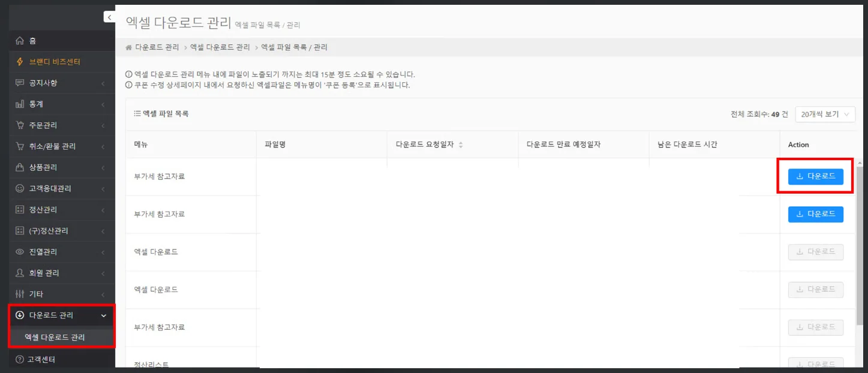
Task: Click the 정산리스트 row label
Action: coord(151,365)
